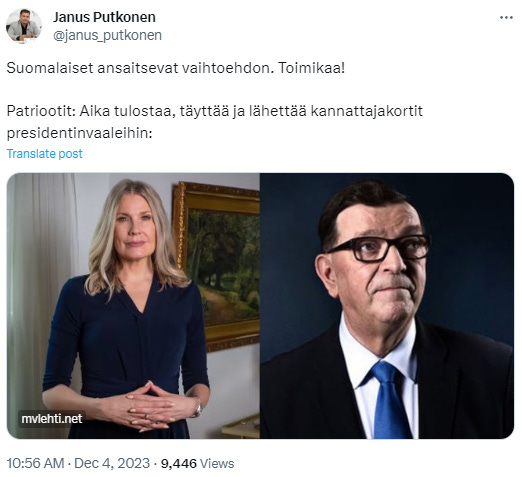Click the word Toimikaa! in the post
The image size is (522, 477).
[x=312, y=68]
